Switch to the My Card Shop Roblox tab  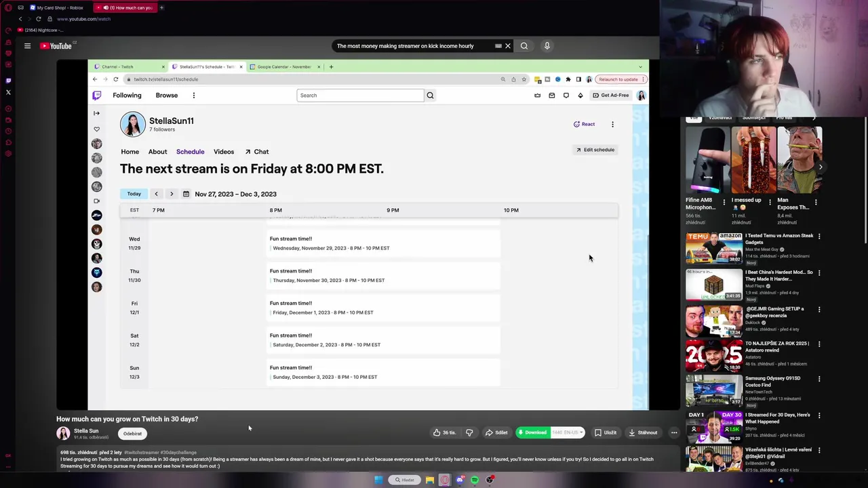click(57, 7)
